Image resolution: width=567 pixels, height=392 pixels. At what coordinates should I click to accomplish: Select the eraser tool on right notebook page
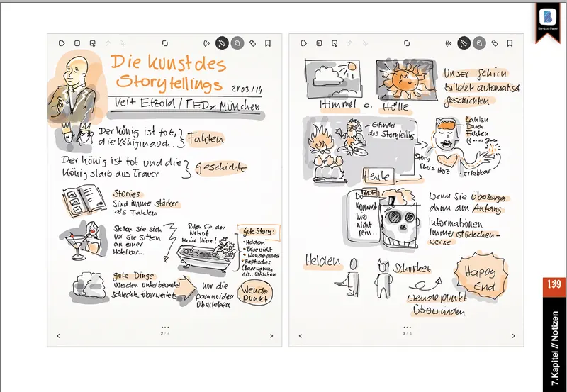tap(495, 43)
